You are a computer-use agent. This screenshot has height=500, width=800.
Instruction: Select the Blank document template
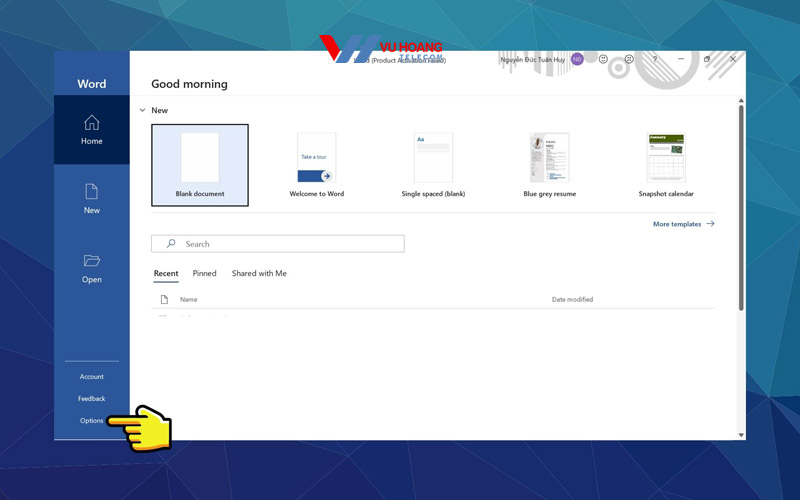click(x=200, y=164)
